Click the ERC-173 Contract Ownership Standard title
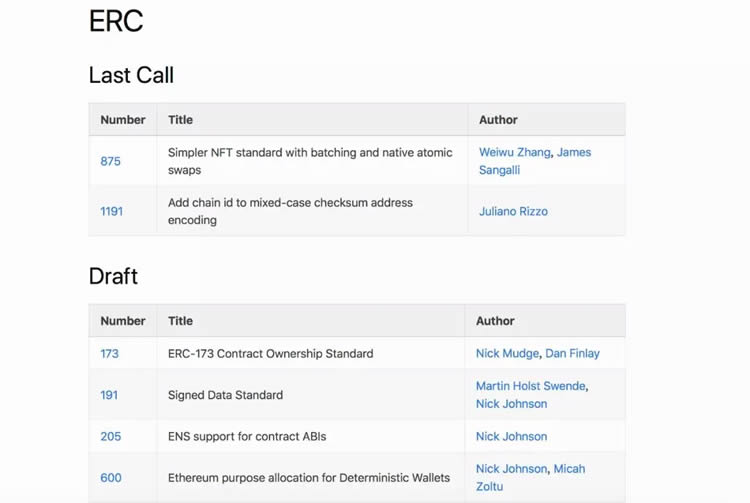 [x=270, y=353]
